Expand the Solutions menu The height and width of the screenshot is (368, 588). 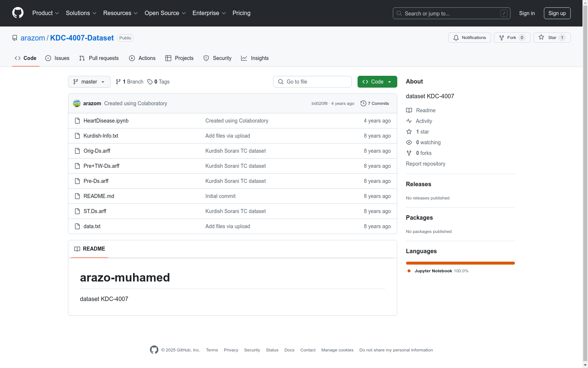tap(81, 13)
